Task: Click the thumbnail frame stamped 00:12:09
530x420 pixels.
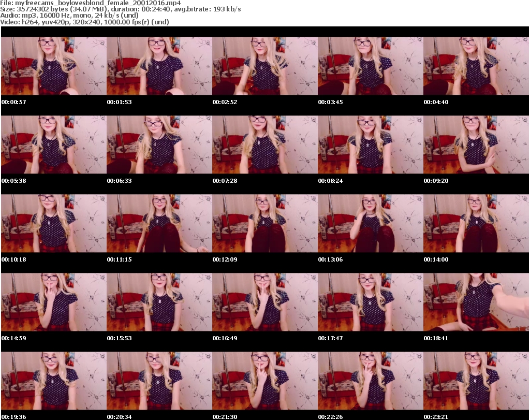Action: (x=265, y=223)
